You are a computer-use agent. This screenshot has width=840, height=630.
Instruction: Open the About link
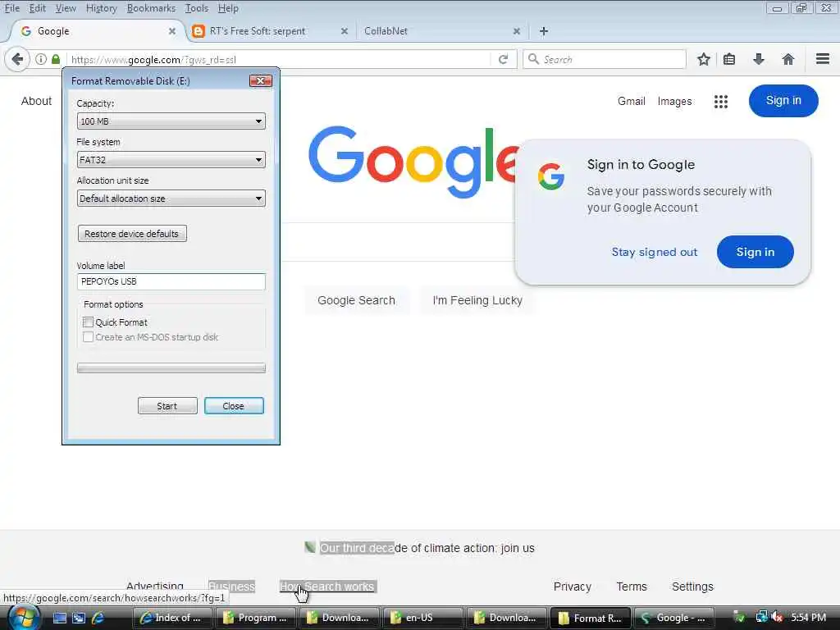coord(36,101)
